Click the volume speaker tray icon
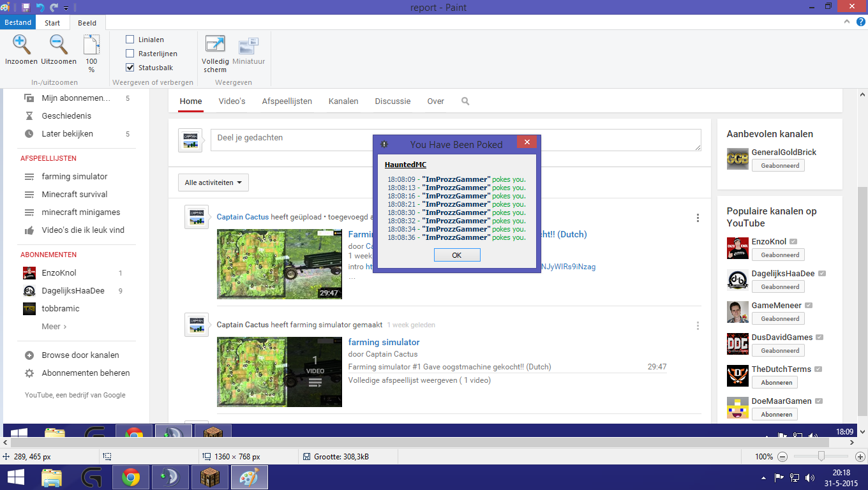The image size is (868, 490). click(x=810, y=477)
